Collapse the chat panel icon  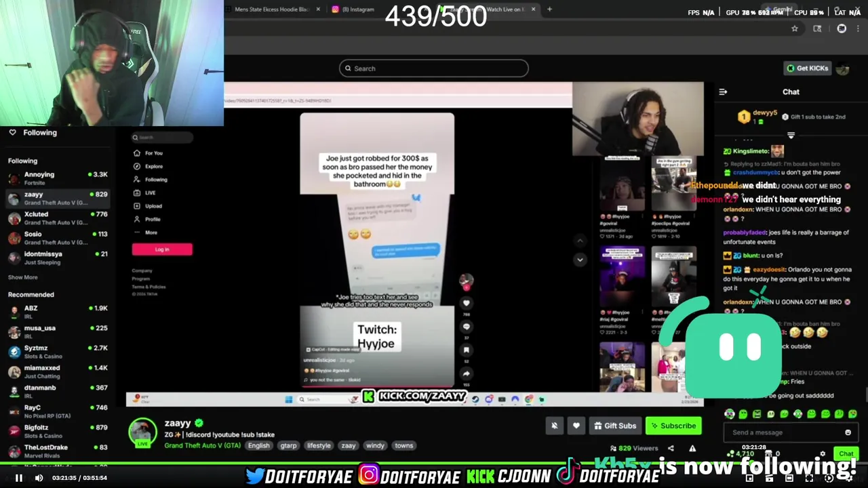point(723,91)
